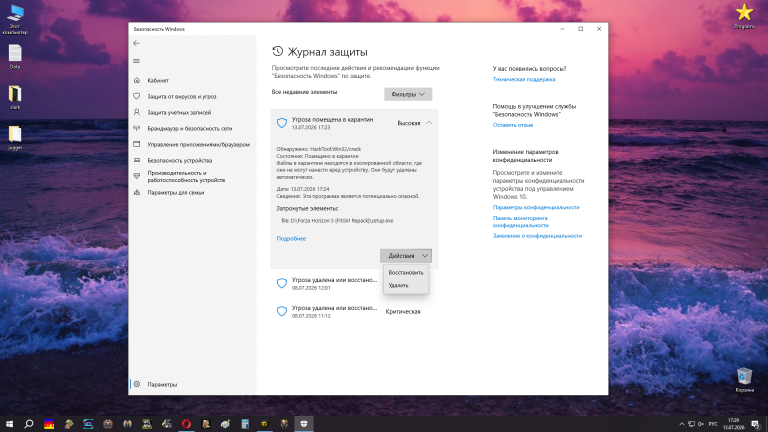Screen dimensions: 768x432
Task: Open Безопасность устройства section
Action: (180, 161)
